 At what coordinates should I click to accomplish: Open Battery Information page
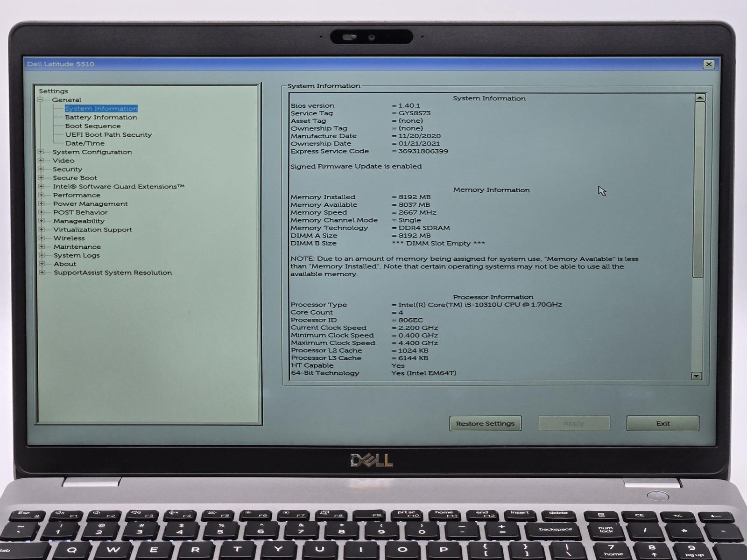tap(101, 117)
